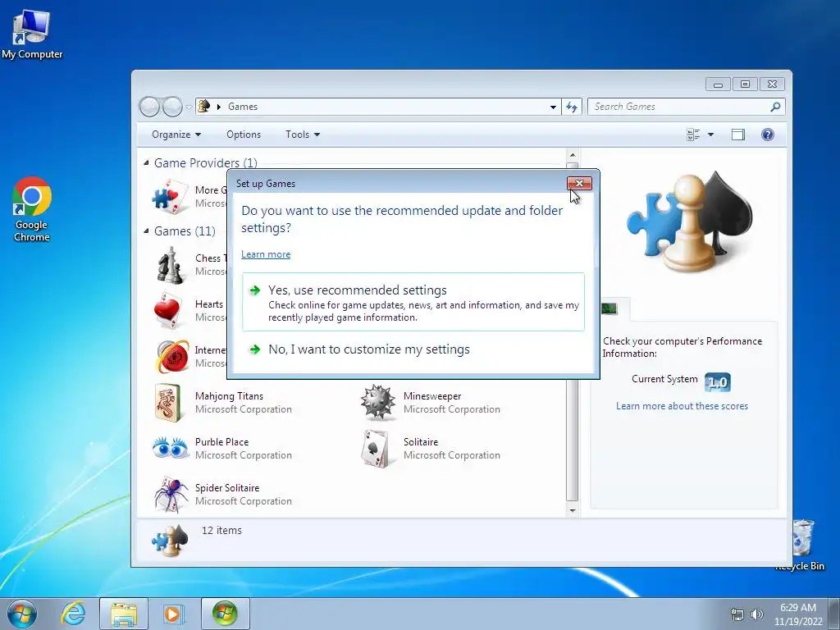Open Windows Explorer from the taskbar
The width and height of the screenshot is (840, 630).
[x=123, y=614]
